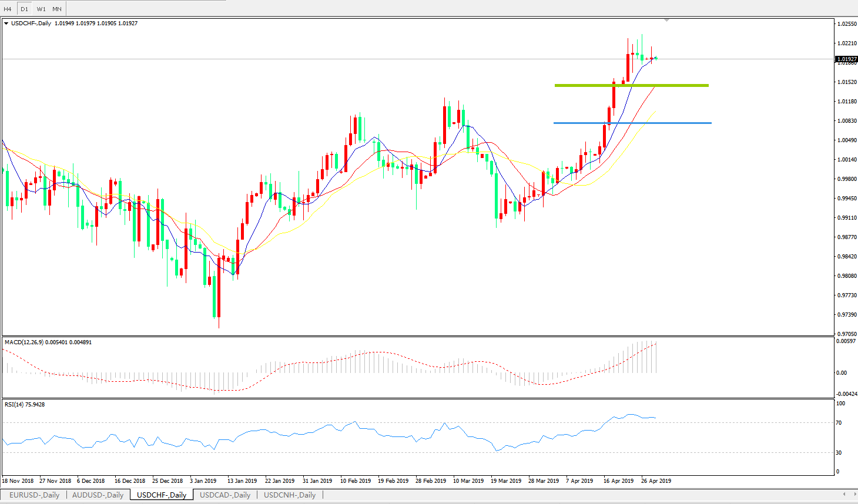Select the MN monthly timeframe button
The height and width of the screenshot is (504, 858).
click(x=57, y=9)
